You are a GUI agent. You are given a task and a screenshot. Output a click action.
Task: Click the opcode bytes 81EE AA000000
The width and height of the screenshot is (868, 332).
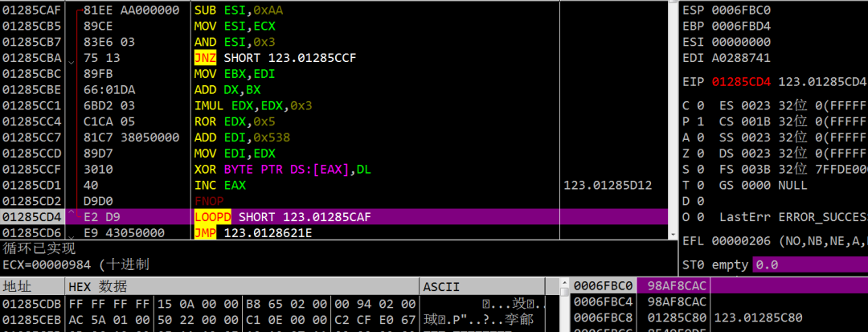click(x=131, y=10)
